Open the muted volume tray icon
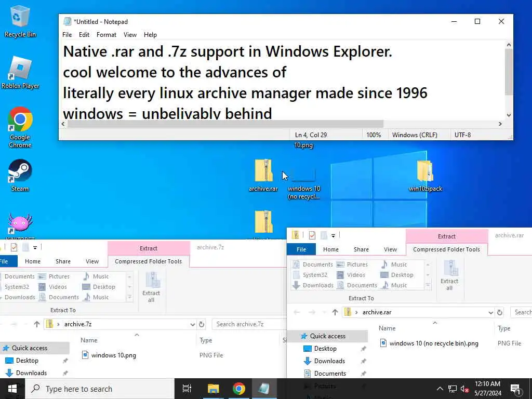 pyautogui.click(x=464, y=389)
